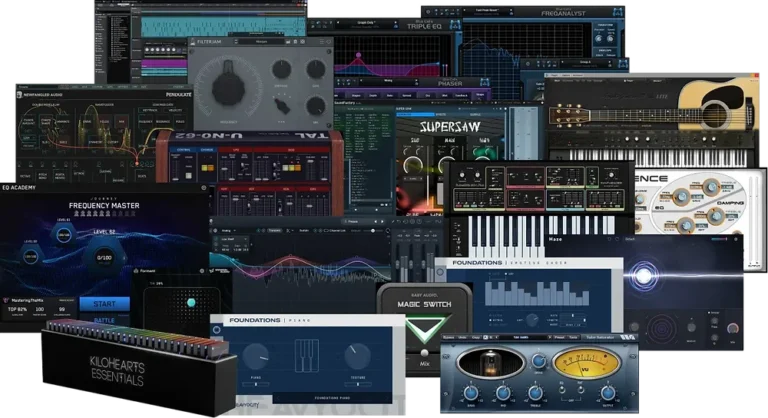Click MasteringTheMix logo icon

click(6, 300)
